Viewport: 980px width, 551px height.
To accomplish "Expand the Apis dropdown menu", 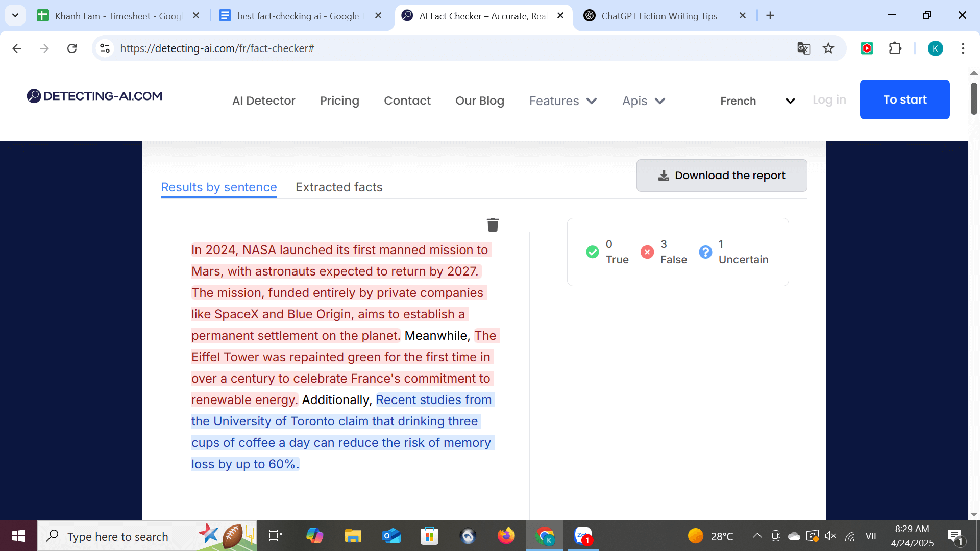I will (x=644, y=101).
